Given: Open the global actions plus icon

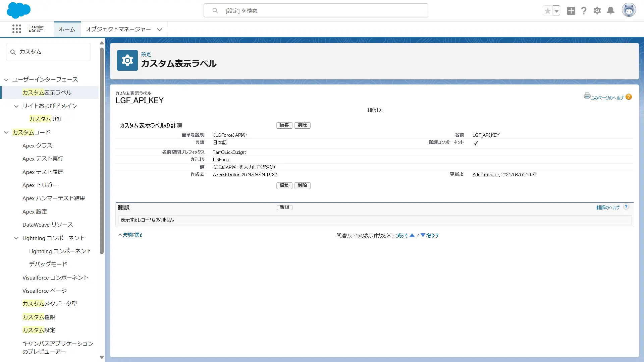Looking at the screenshot, I should (x=571, y=11).
